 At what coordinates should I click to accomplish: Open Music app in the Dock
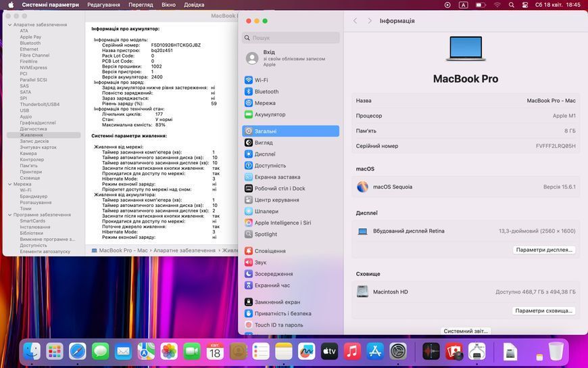pos(352,352)
